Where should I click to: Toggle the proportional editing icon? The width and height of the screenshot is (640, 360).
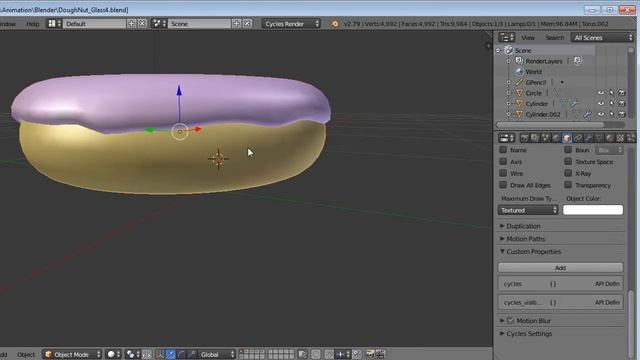316,354
